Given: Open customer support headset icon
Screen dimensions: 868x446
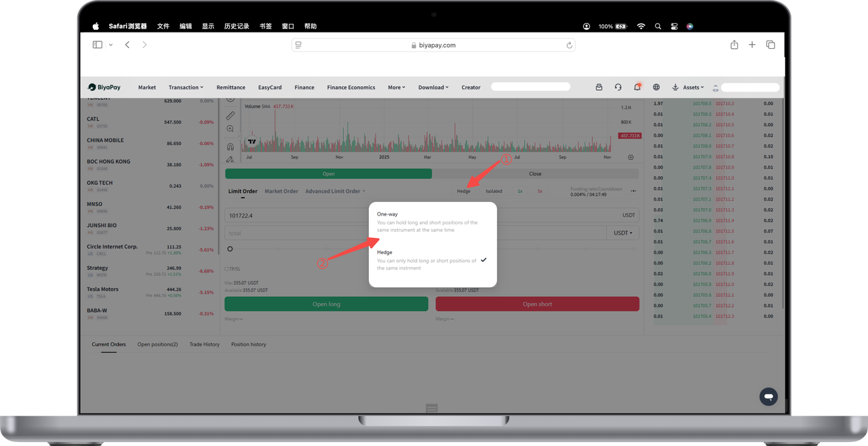Looking at the screenshot, I should [x=618, y=87].
